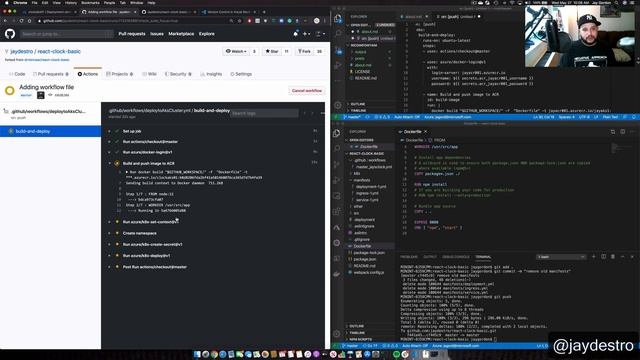Collapse the manifests folder in Explorer

[362, 180]
